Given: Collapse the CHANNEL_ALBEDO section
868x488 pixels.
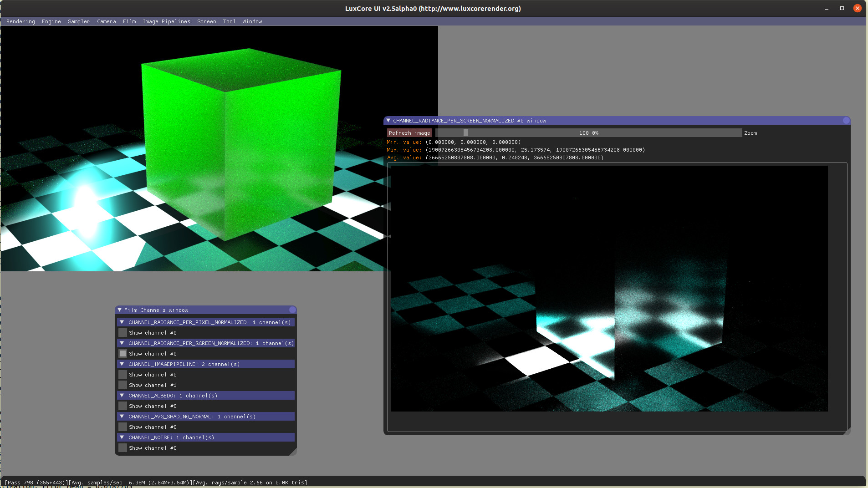Looking at the screenshot, I should [x=122, y=396].
